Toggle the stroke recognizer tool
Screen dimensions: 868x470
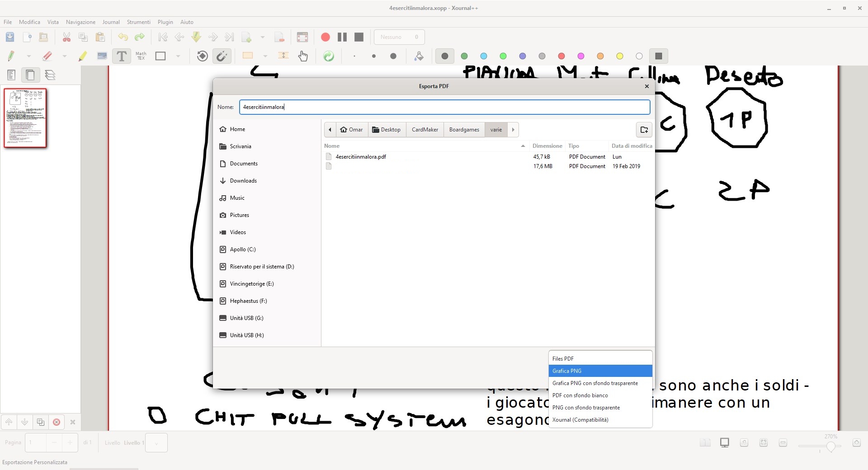click(x=222, y=56)
